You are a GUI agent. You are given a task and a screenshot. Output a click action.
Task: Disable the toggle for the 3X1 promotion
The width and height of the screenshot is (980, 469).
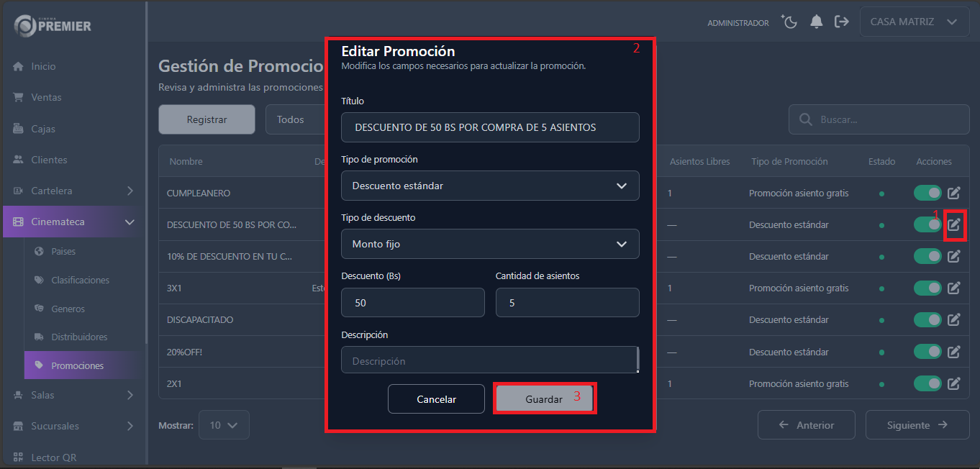[927, 288]
